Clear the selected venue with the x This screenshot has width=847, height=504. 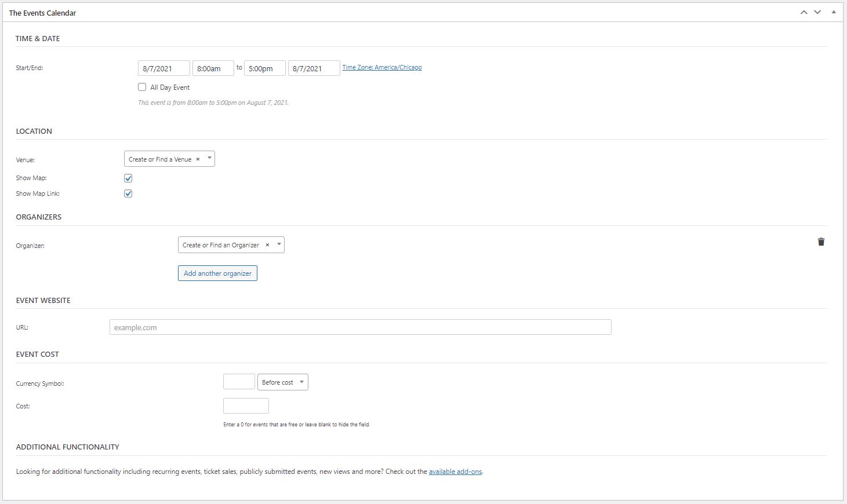[198, 159]
